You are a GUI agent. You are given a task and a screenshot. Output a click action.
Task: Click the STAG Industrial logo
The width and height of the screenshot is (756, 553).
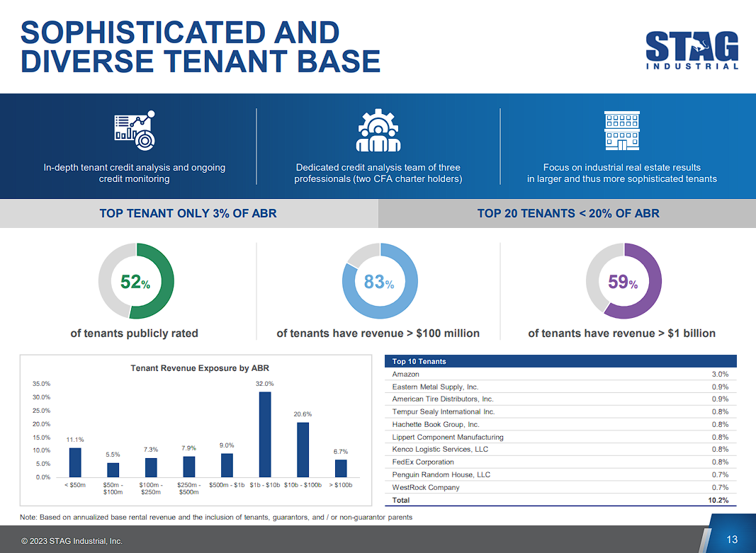[692, 50]
